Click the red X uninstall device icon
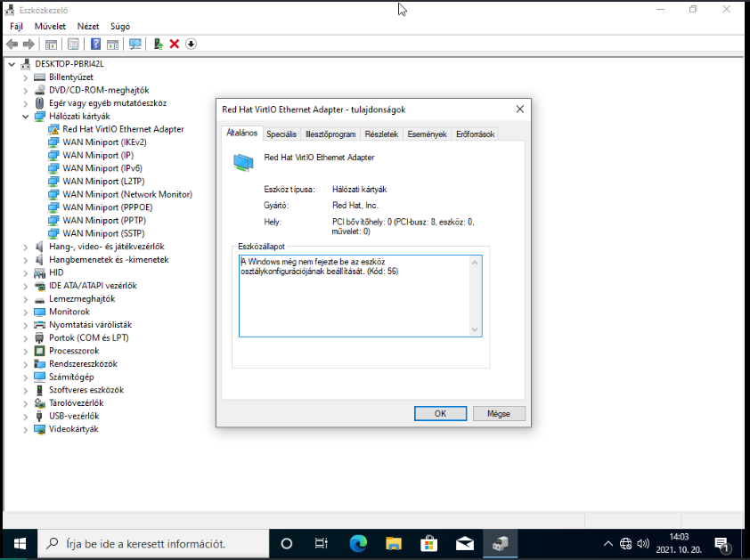This screenshot has height=560, width=750. (x=175, y=44)
